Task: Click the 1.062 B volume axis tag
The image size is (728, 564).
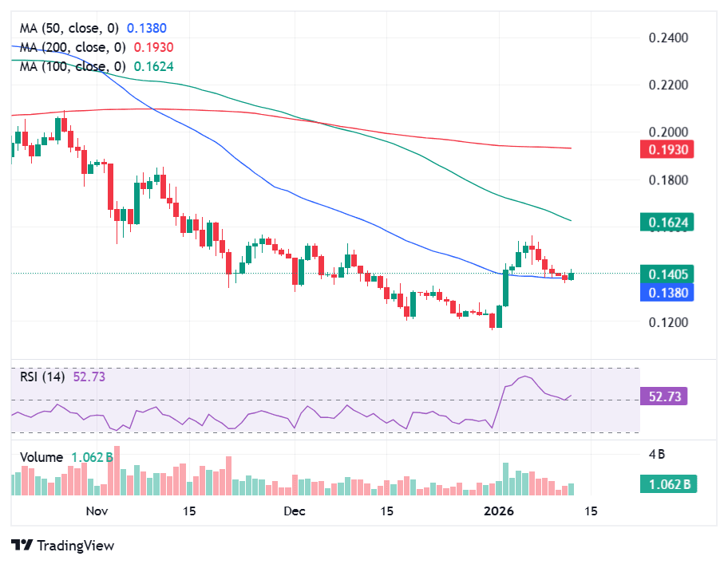Action: click(667, 483)
